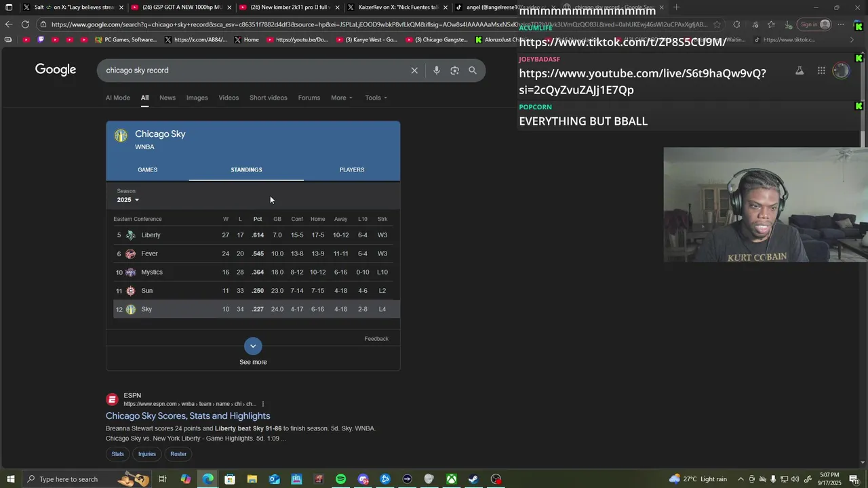Open Task View on the taskbar
868x488 pixels.
pyautogui.click(x=163, y=479)
